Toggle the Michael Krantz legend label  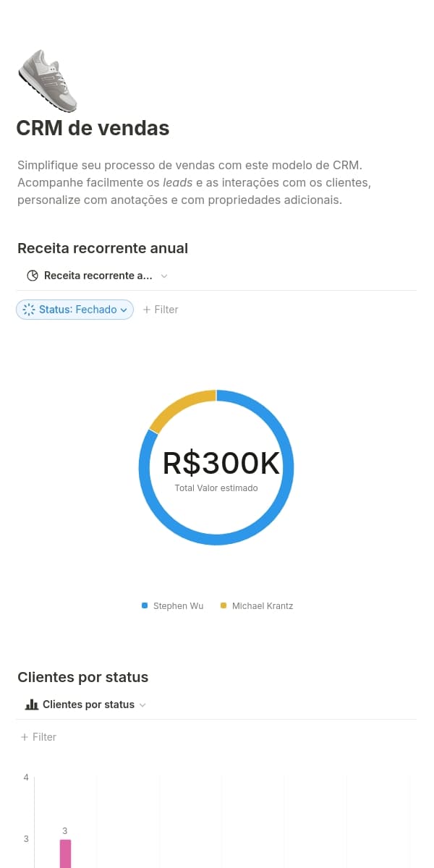[262, 606]
